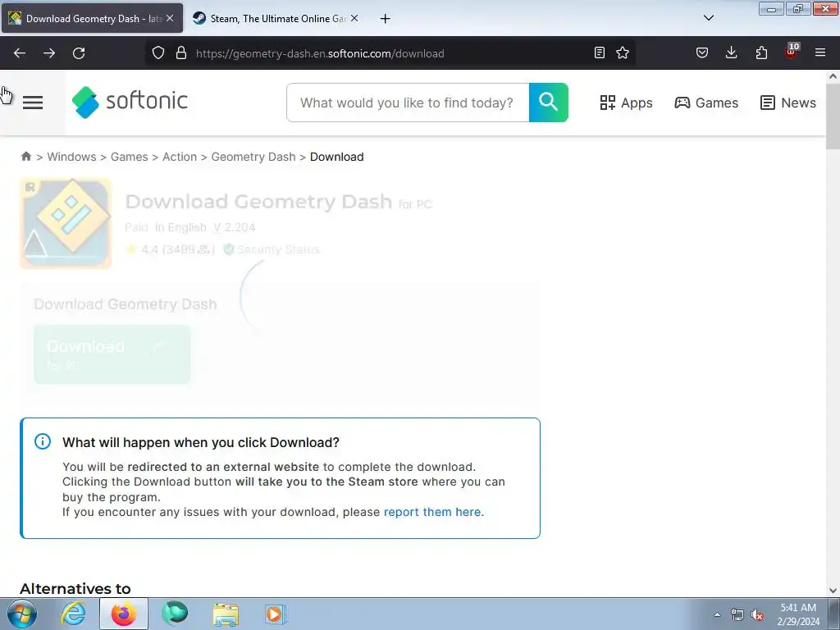840x630 pixels.
Task: Click 'report them here' link
Action: (x=433, y=512)
